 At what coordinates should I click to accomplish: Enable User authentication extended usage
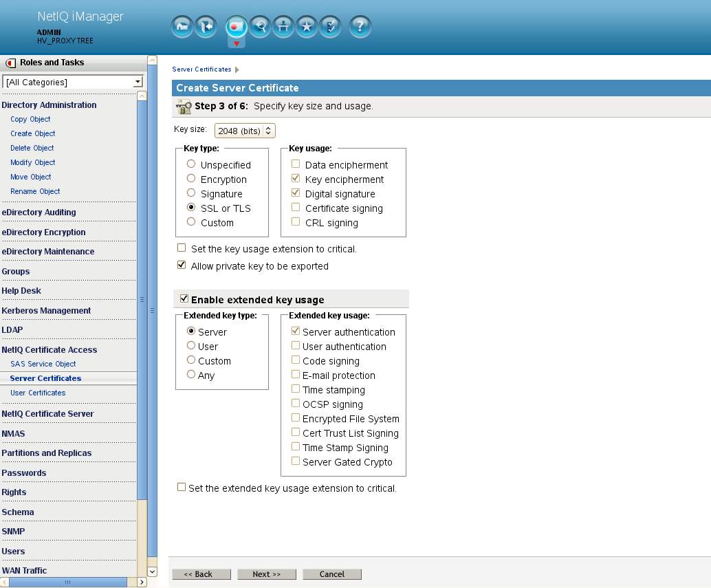click(296, 345)
